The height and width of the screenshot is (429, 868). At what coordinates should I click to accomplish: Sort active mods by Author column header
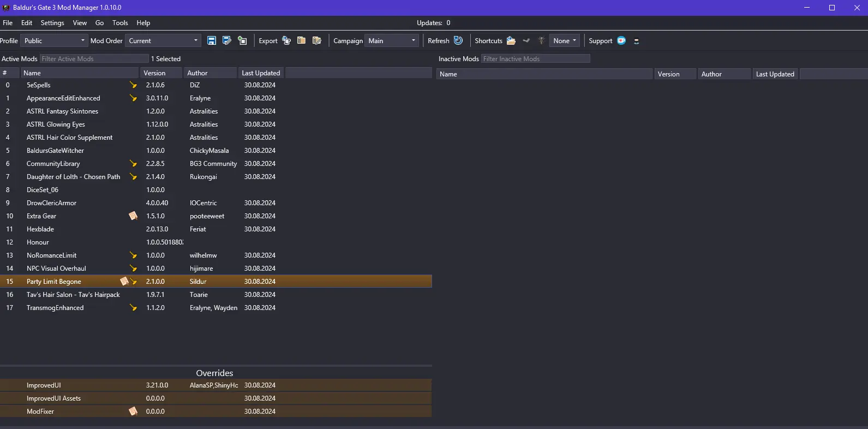pos(210,73)
